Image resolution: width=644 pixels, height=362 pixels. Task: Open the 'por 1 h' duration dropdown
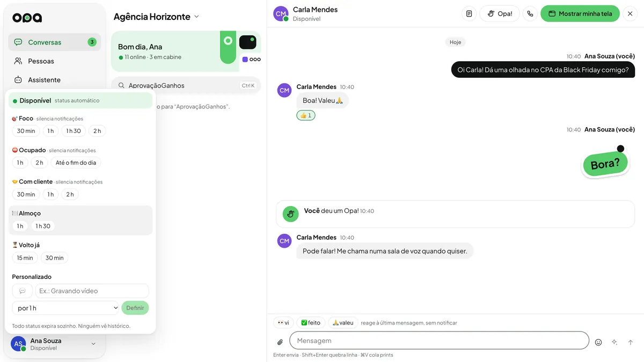[66, 308]
